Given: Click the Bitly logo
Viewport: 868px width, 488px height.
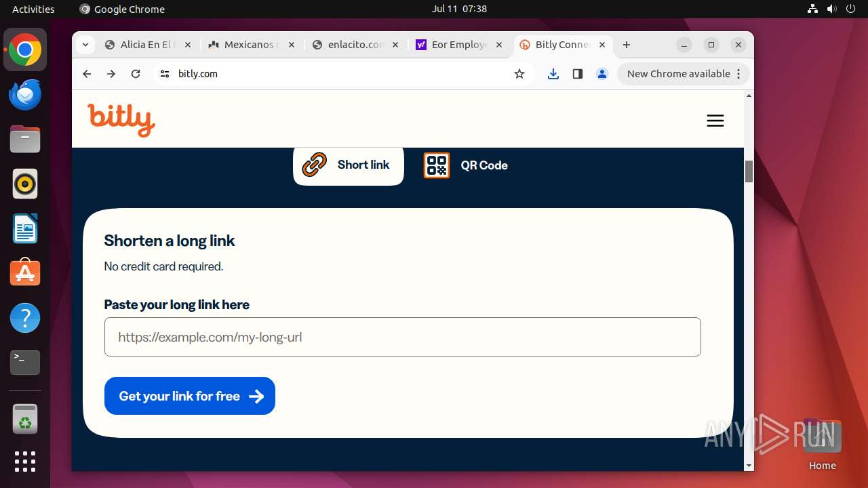Looking at the screenshot, I should click(121, 120).
